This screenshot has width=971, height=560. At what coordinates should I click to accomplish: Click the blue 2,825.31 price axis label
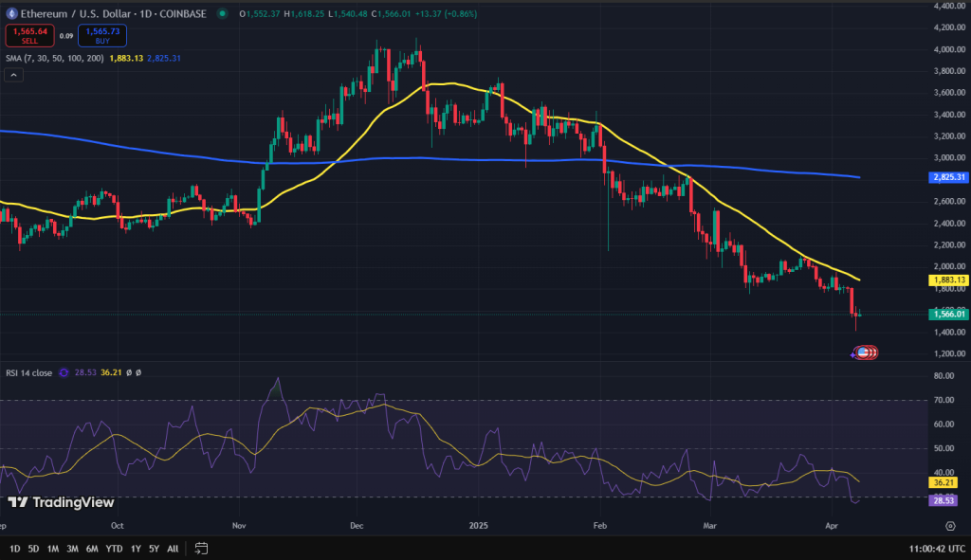(x=948, y=177)
